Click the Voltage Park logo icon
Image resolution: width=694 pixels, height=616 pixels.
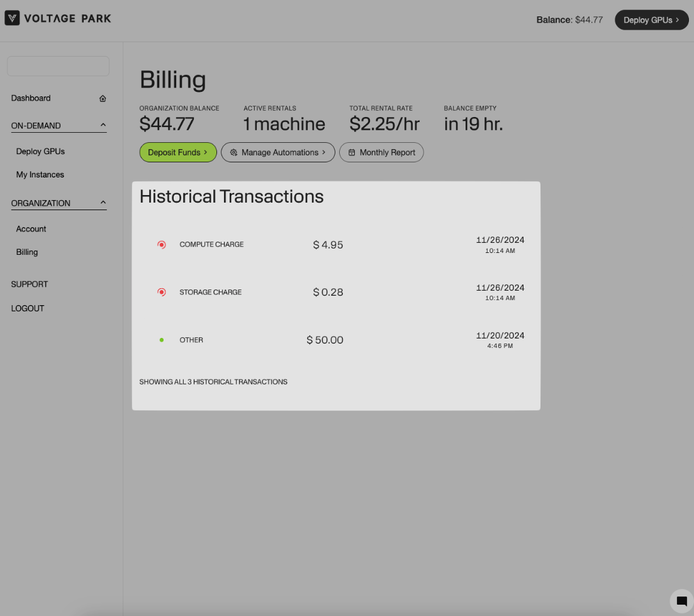tap(12, 18)
